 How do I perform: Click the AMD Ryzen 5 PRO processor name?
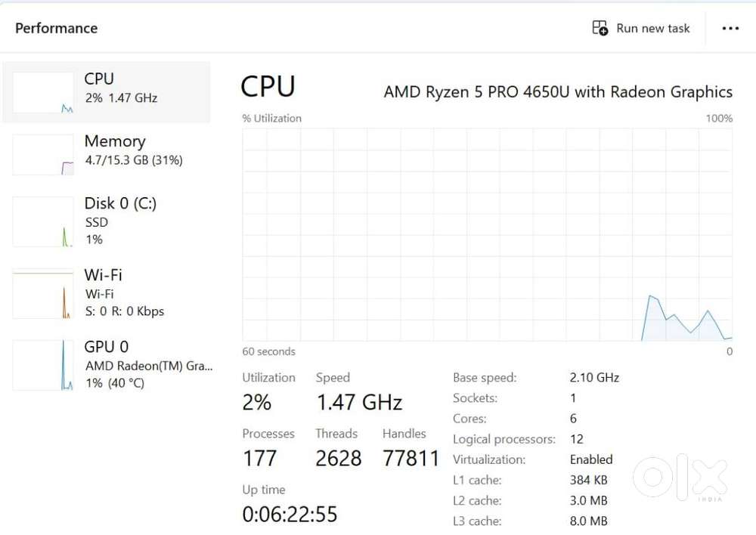pos(558,92)
